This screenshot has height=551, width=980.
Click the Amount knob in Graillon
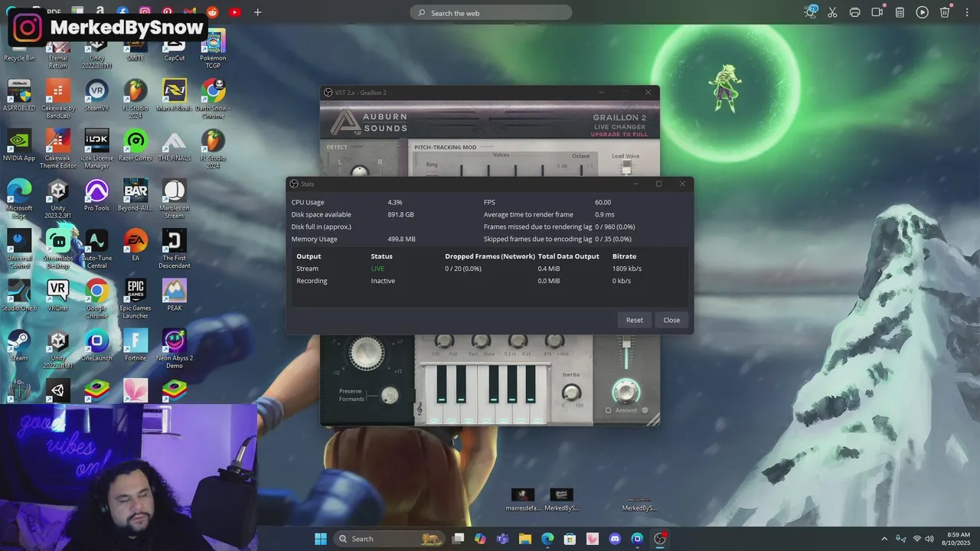click(626, 391)
